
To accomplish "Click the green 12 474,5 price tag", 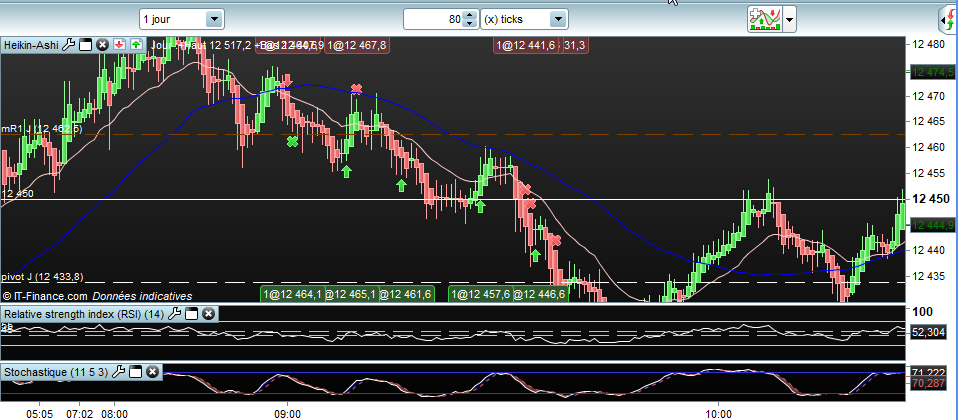I will [932, 72].
